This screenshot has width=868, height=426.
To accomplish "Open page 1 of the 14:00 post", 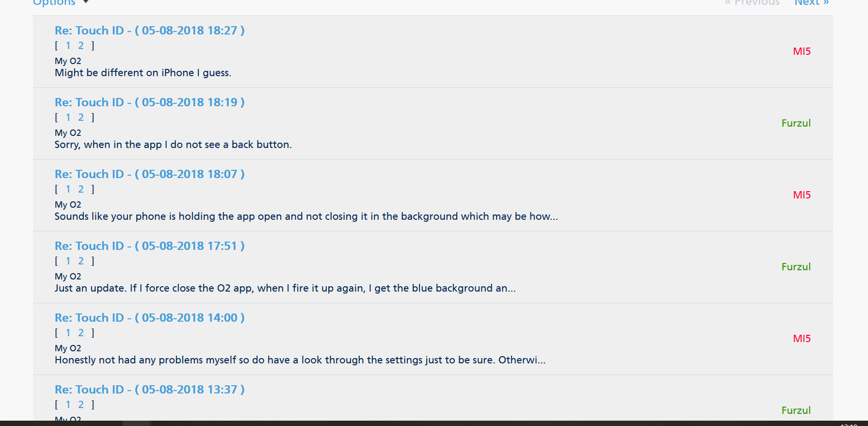I will [68, 333].
